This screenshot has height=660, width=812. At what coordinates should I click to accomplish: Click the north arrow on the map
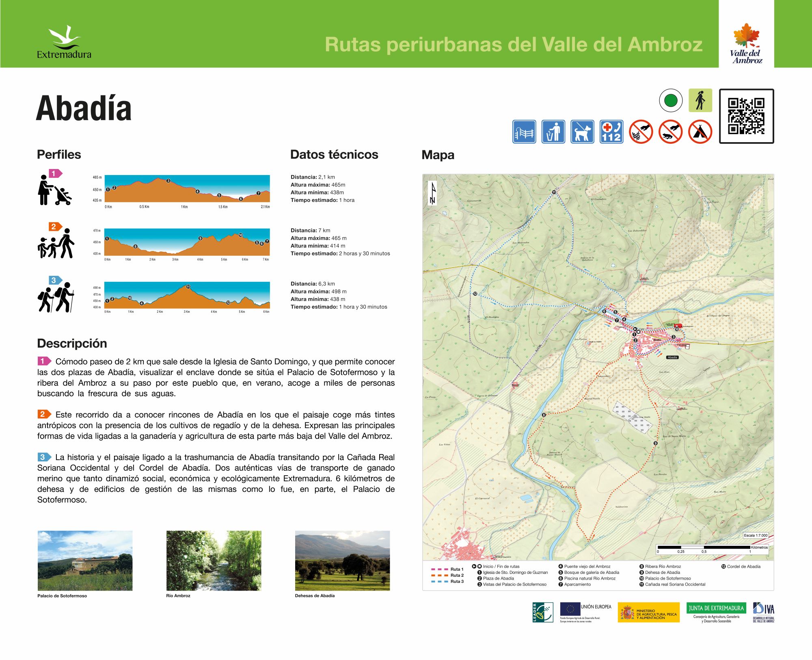click(433, 193)
